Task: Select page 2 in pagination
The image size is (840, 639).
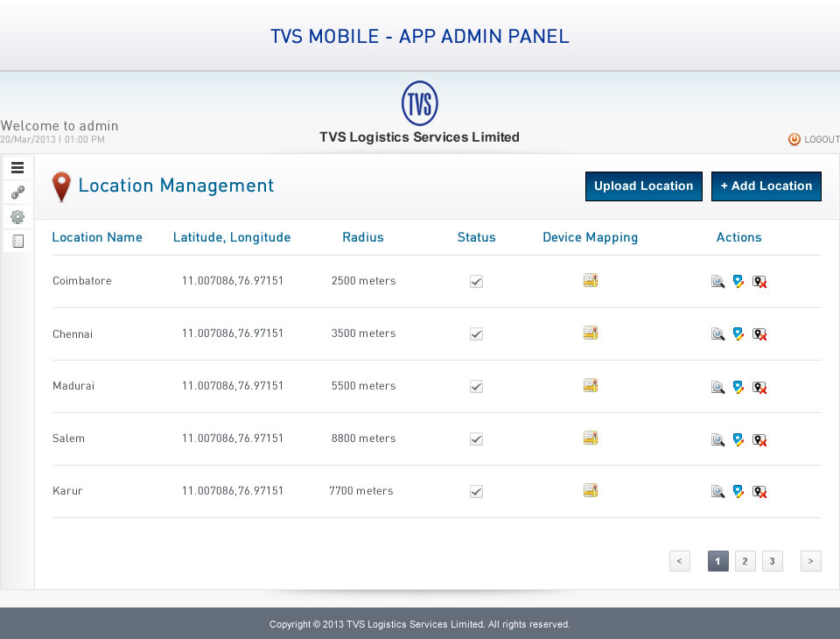Action: pyautogui.click(x=745, y=561)
